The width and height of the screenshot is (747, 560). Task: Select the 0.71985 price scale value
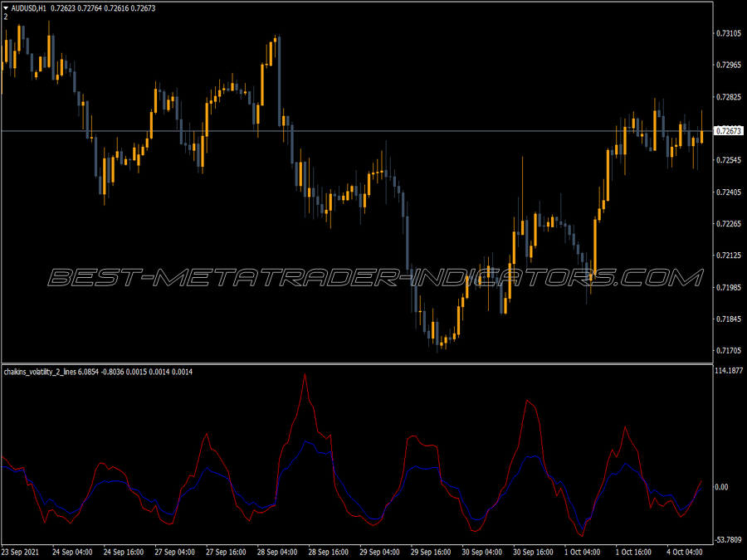click(x=729, y=287)
